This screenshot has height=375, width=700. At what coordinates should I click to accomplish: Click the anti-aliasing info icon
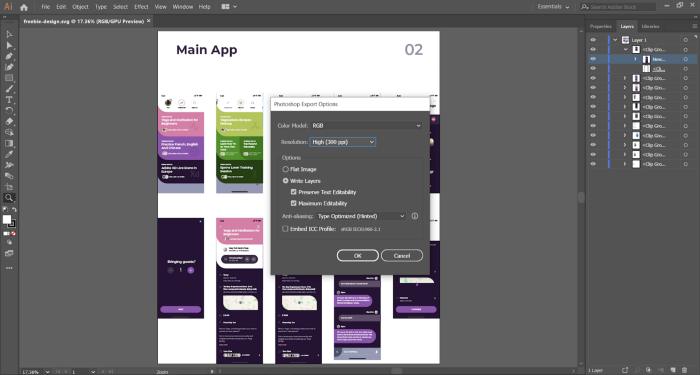414,216
